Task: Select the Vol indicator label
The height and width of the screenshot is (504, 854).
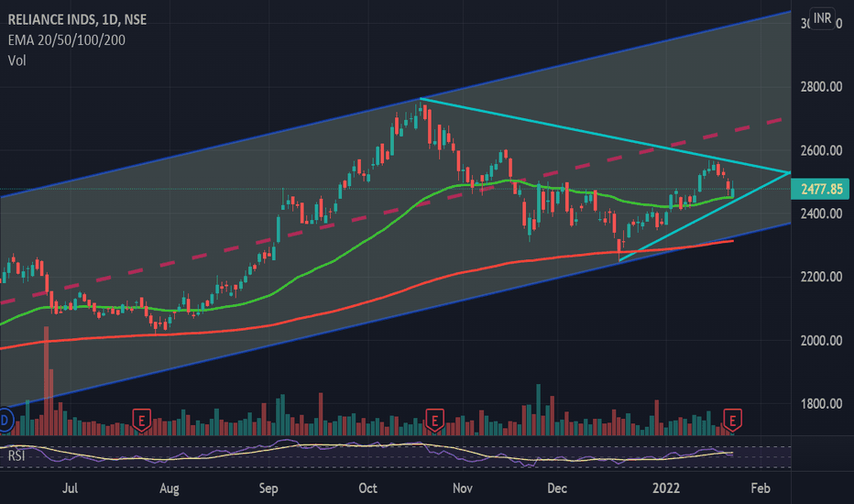Action: click(x=16, y=60)
